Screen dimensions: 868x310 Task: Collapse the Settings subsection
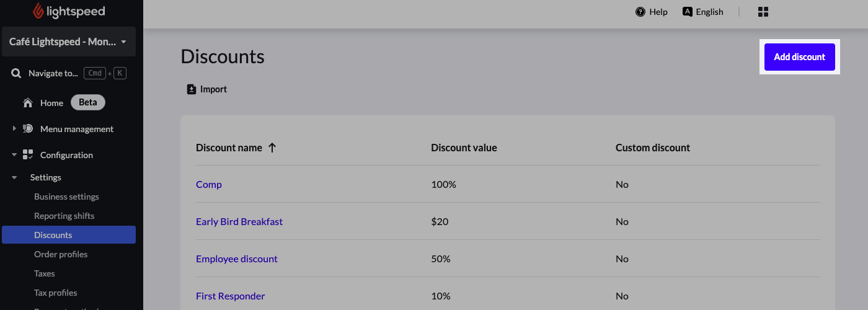coord(14,177)
